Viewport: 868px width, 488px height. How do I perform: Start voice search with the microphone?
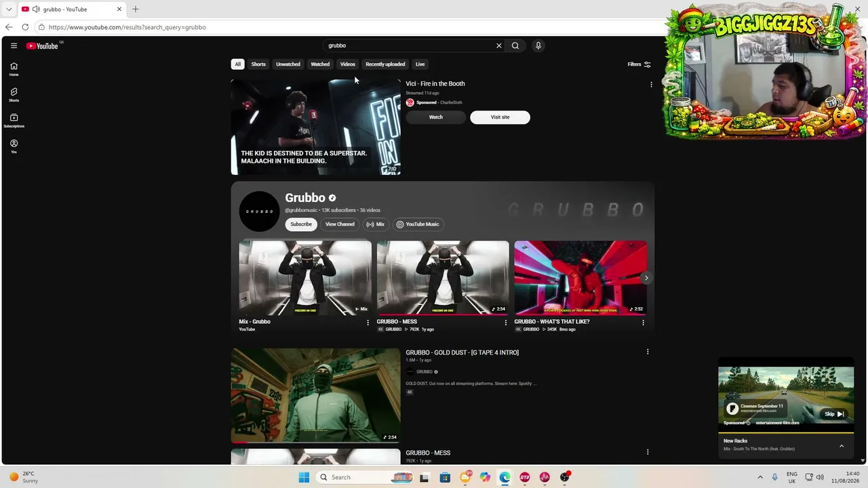pos(538,46)
